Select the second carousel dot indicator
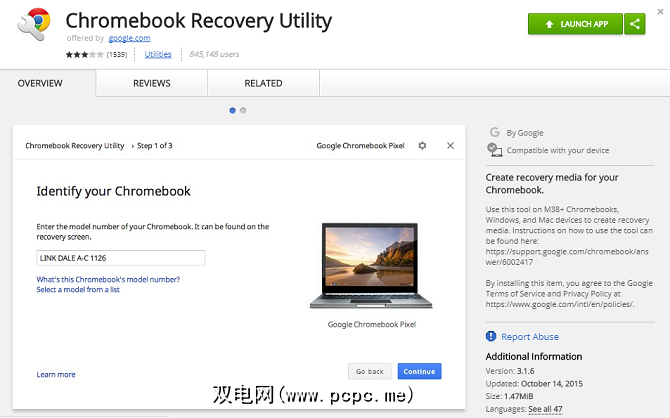Screen dimensions: 670x418 243,110
